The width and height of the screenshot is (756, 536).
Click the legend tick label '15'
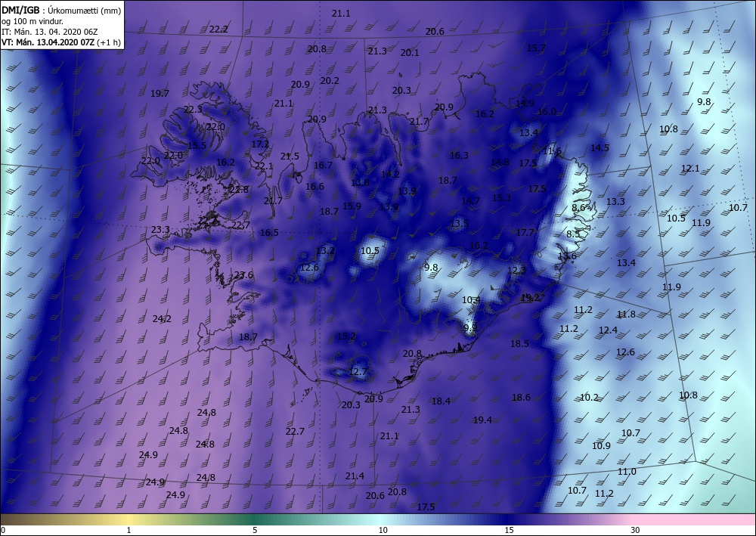pos(509,530)
